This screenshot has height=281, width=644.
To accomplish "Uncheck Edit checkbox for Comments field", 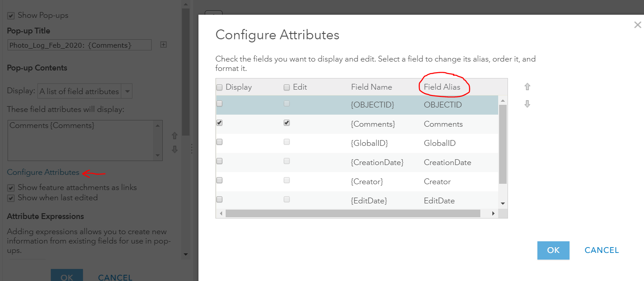I will 287,123.
